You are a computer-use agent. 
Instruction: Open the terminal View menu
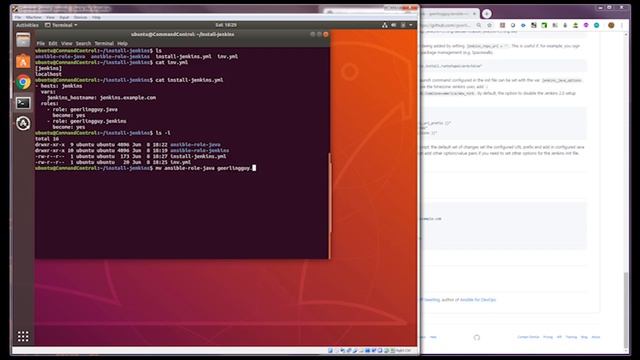(x=67, y=43)
